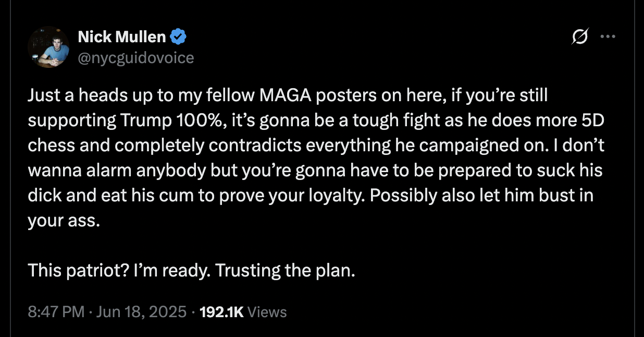Click the Nick Mullen display name
Screen dimensions: 644x337
tap(122, 37)
